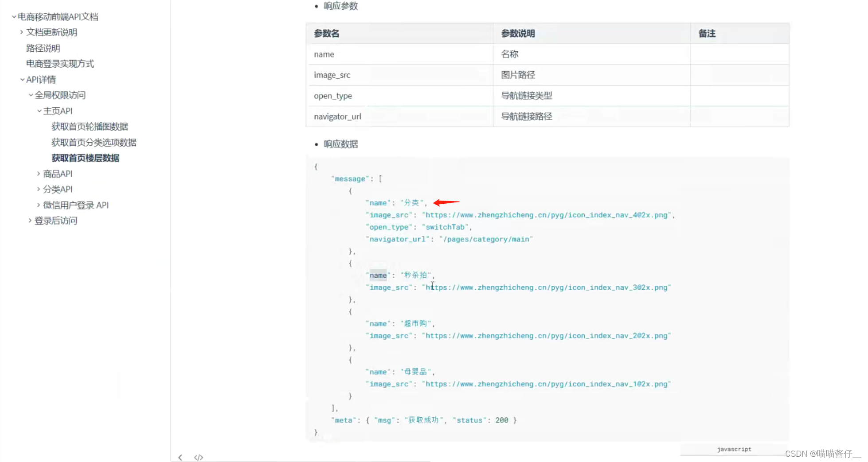Screen dimensions: 868x462
Task: Click the image_src row in the parameter table
Action: [x=332, y=75]
